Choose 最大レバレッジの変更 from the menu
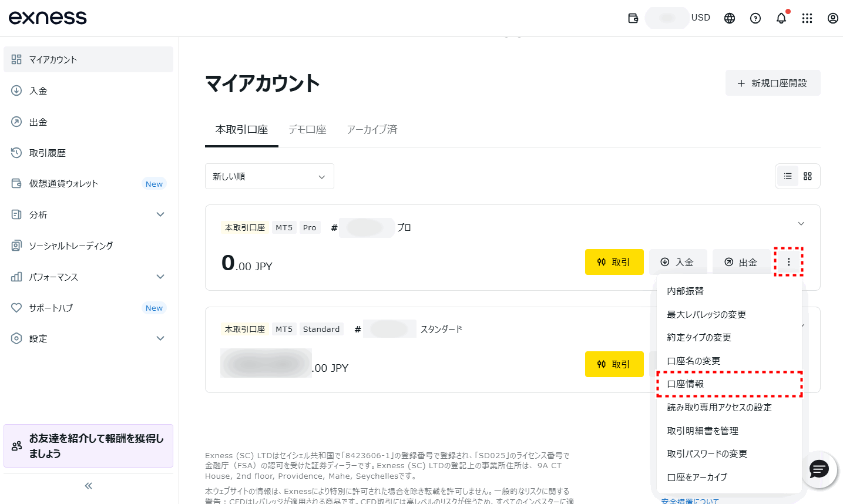This screenshot has height=504, width=843. tap(728, 314)
